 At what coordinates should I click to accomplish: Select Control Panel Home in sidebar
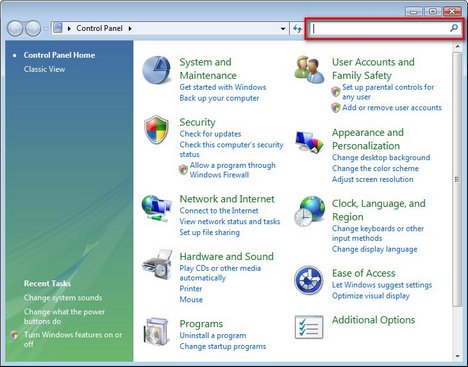click(x=59, y=55)
